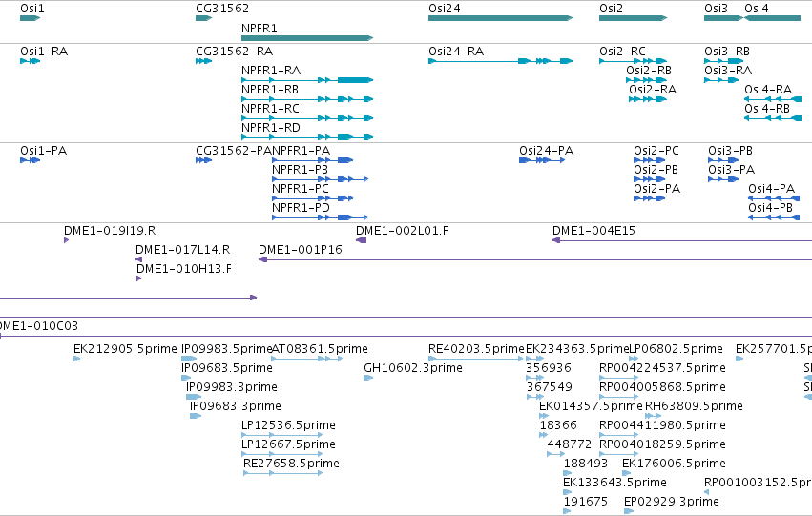This screenshot has width=812, height=516.
Task: Click the Osi2-RB transcript label
Action: pyautogui.click(x=649, y=71)
